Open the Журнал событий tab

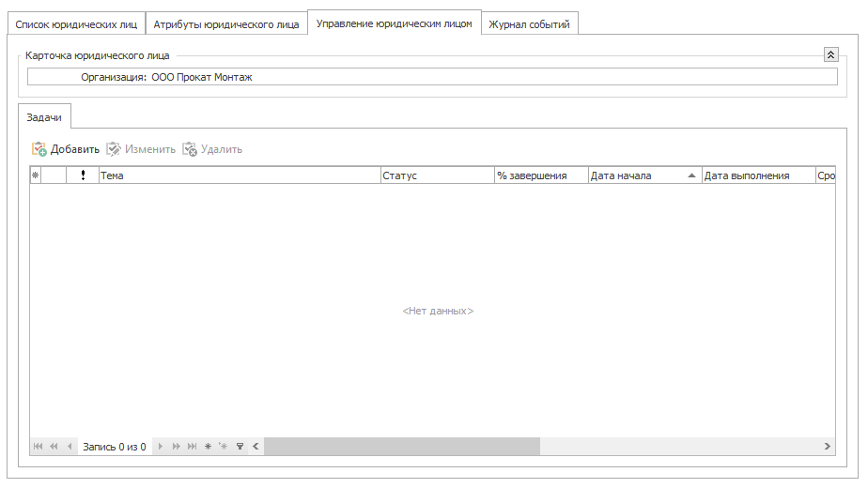(529, 24)
